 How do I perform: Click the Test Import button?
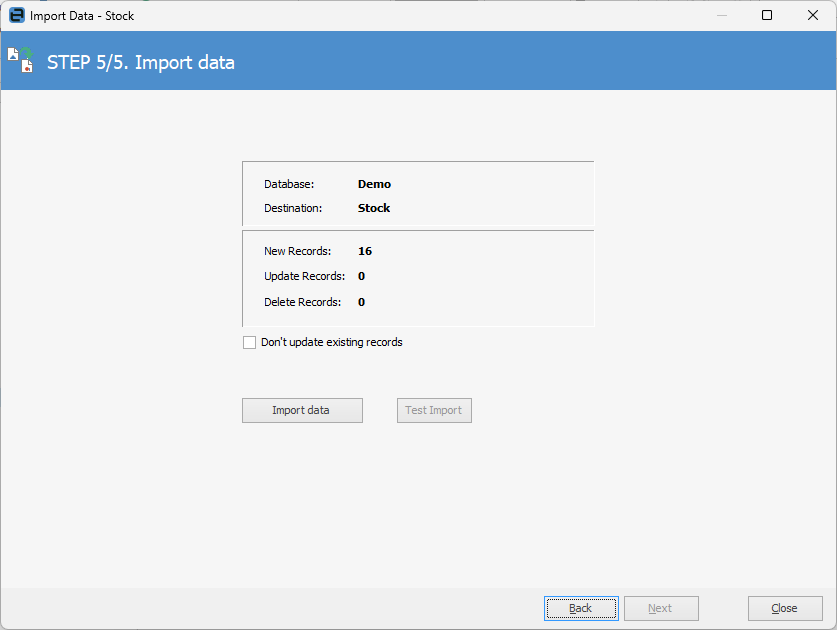pos(434,411)
